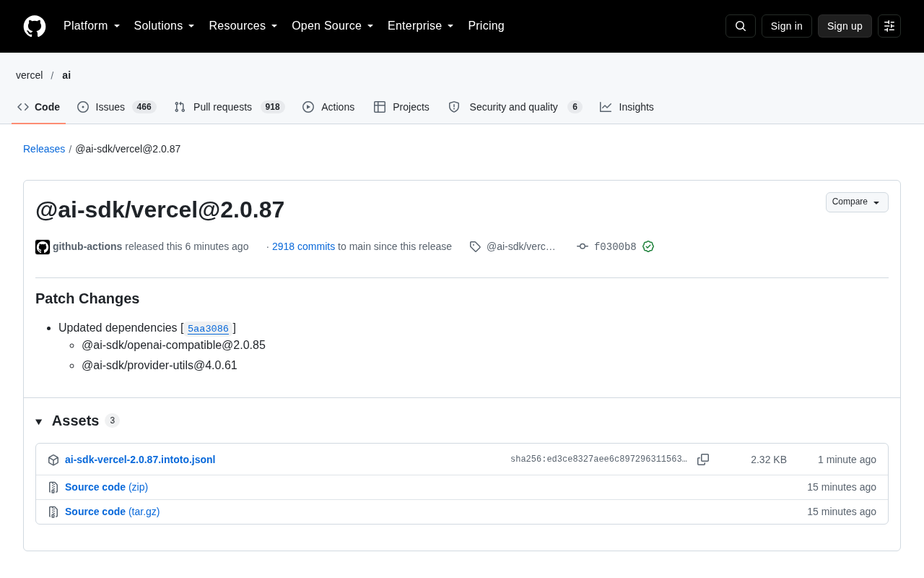Click the Sign in button
Viewport: 924px width, 578px height.
(787, 26)
